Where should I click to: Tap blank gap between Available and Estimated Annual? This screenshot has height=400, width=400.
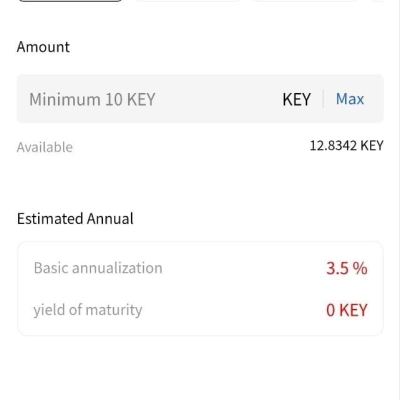200,182
